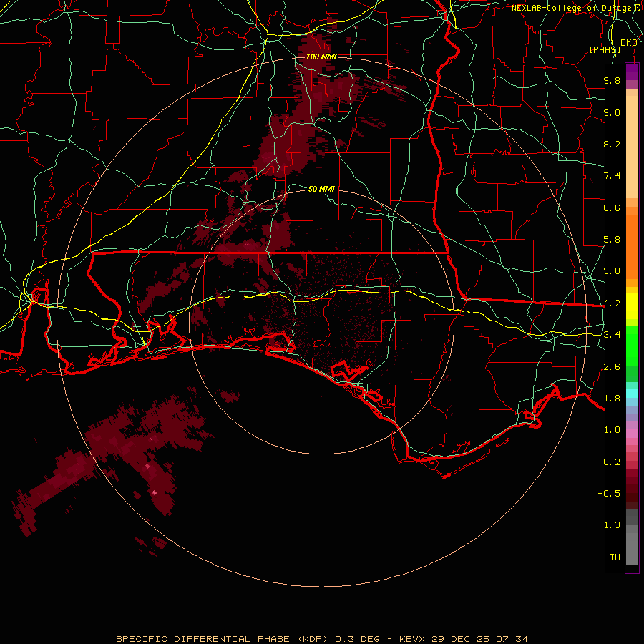
Task: Pick the pink swatch beside the 1.0 value
Action: click(x=632, y=434)
